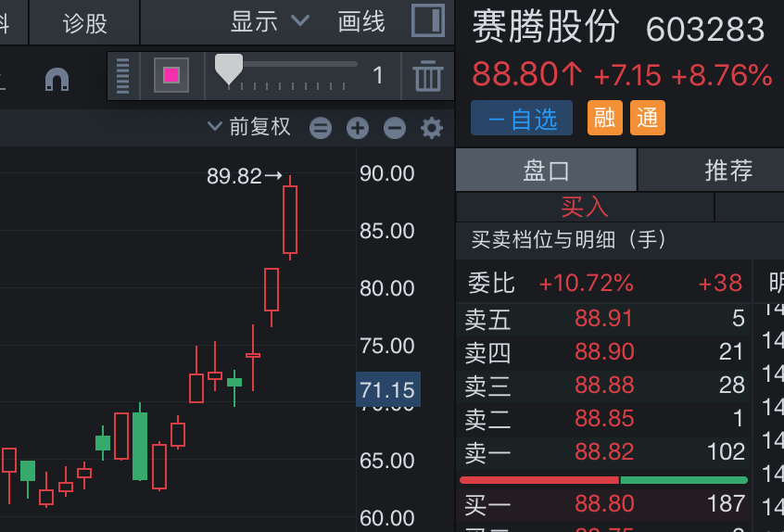
Task: Click the chart settings gear icon
Action: point(432,128)
